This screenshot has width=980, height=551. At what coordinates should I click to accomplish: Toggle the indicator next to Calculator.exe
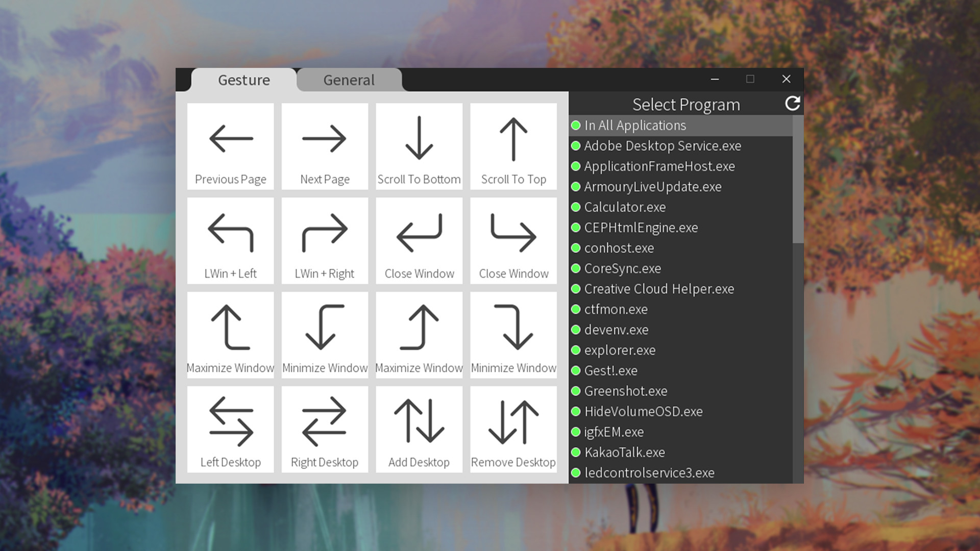[x=576, y=208]
